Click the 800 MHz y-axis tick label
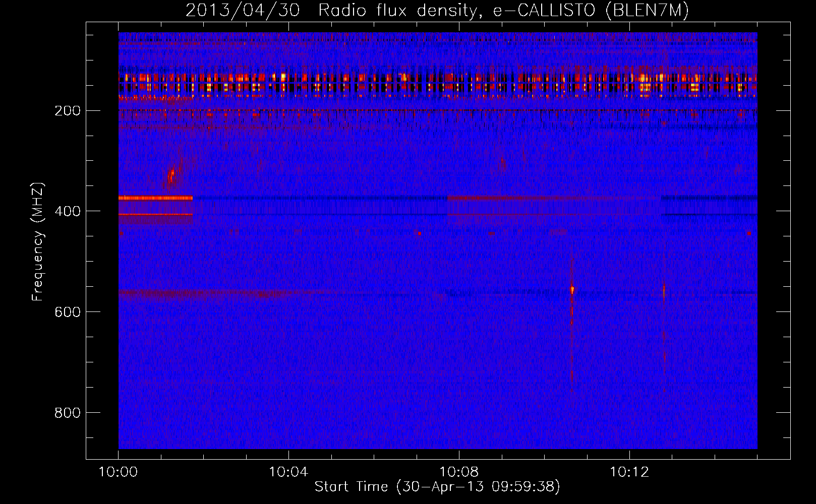Viewport: 816px width, 504px height. (x=67, y=413)
